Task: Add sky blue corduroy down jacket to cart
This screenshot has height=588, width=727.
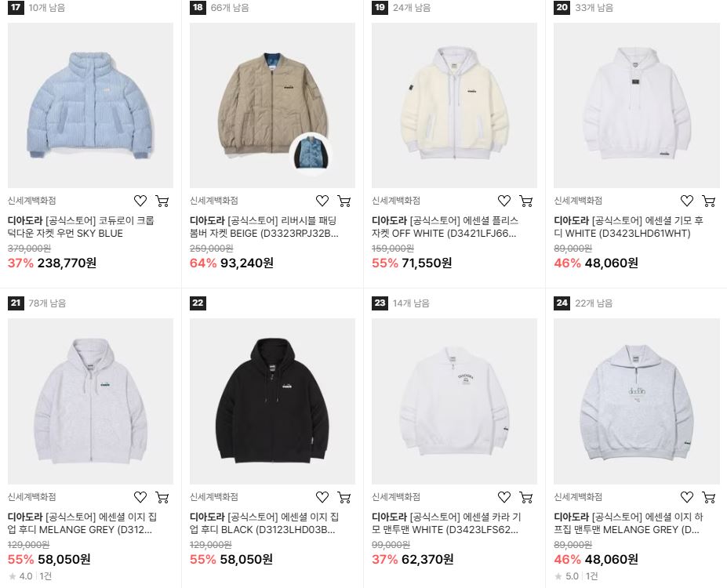Action: [162, 201]
